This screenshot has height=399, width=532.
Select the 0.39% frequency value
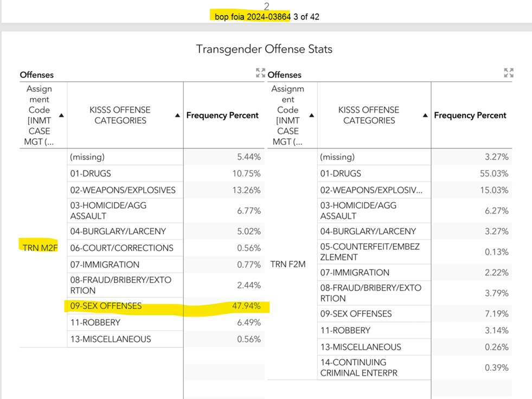point(496,368)
